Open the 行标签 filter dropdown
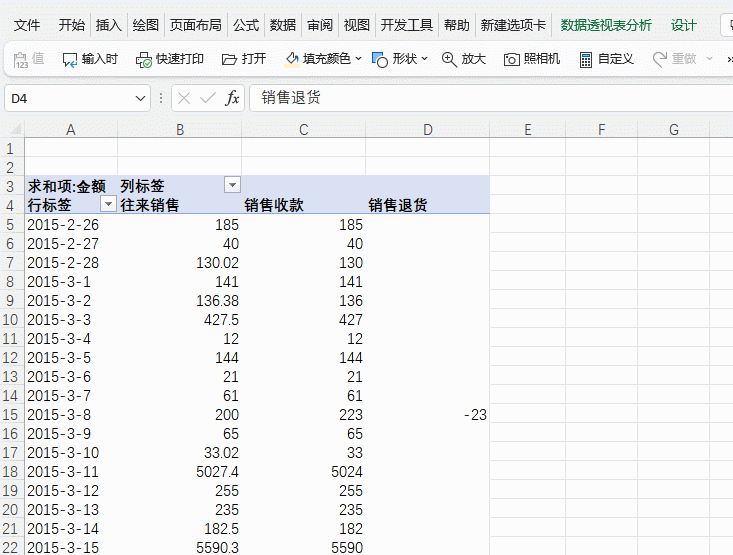 (x=108, y=205)
